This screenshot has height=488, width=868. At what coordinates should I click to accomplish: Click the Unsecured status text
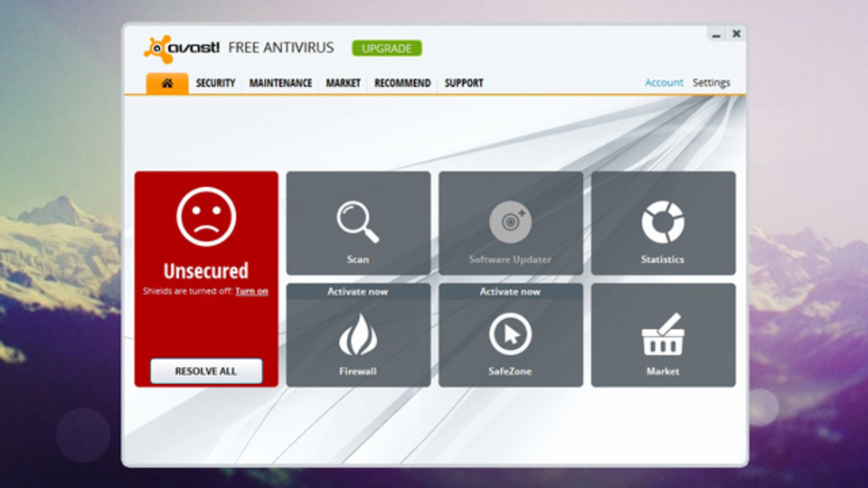[206, 270]
